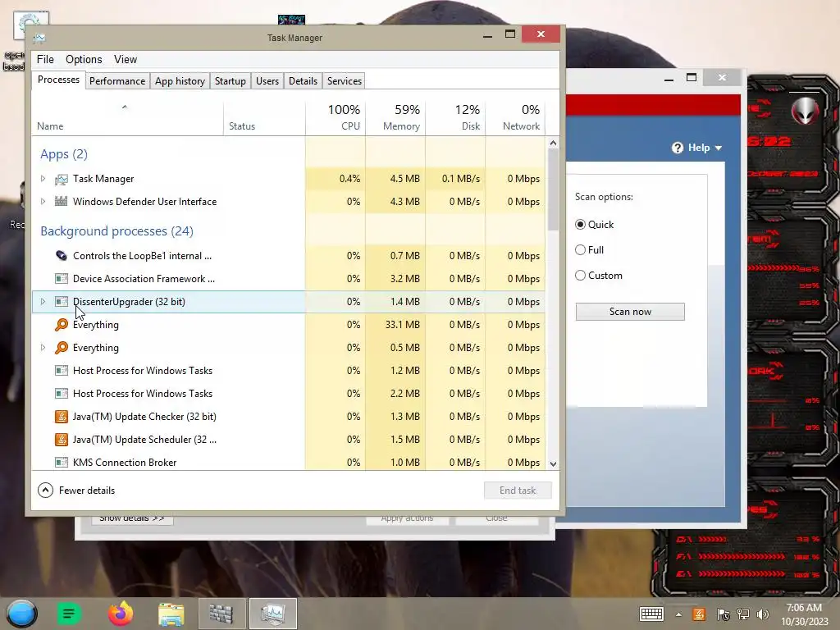Viewport: 840px width, 630px height.
Task: Show hidden tray icons arrow
Action: 678,614
